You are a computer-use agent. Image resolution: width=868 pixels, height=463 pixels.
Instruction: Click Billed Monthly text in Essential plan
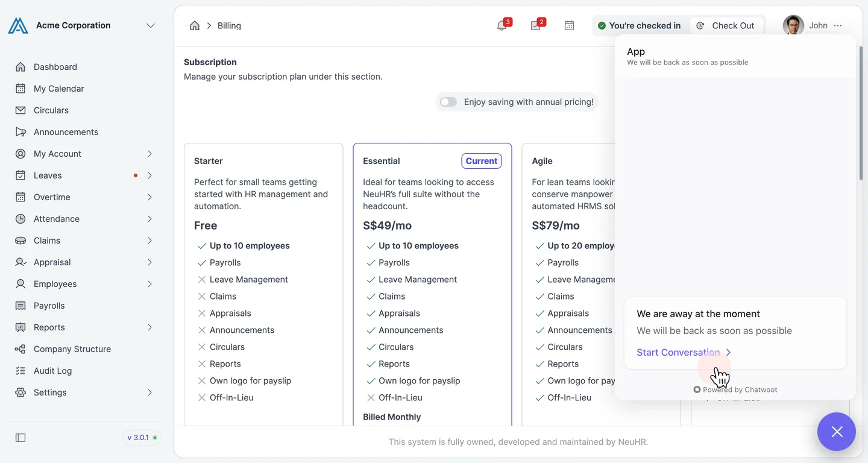click(392, 417)
